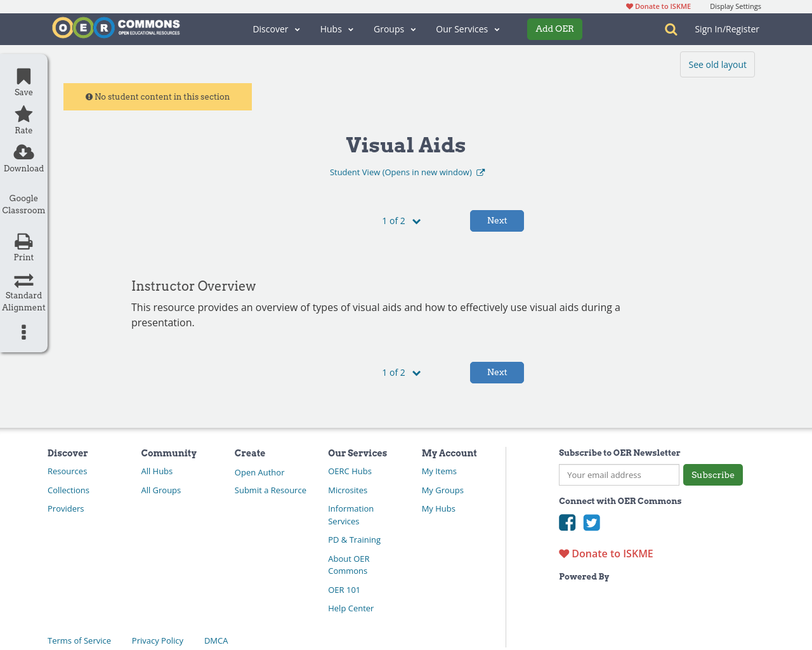This screenshot has height=650, width=812.
Task: Click the Save bookmark icon in sidebar
Action: click(x=23, y=76)
